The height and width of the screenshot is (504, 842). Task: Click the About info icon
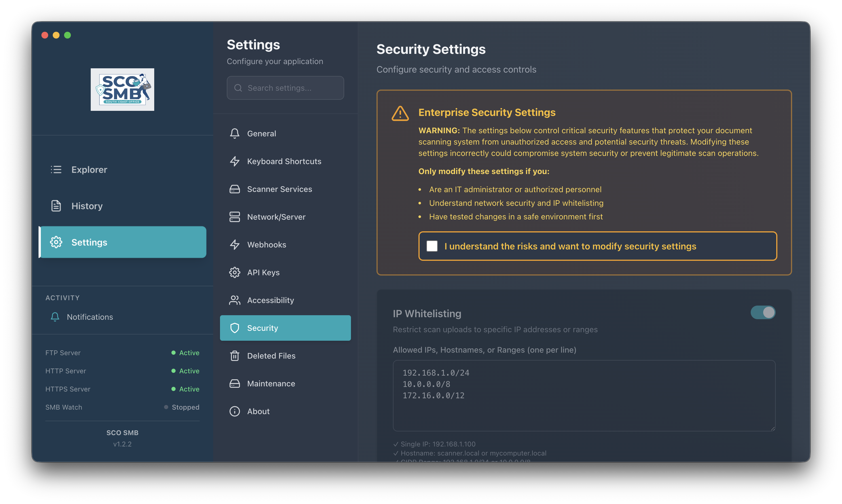click(x=235, y=411)
